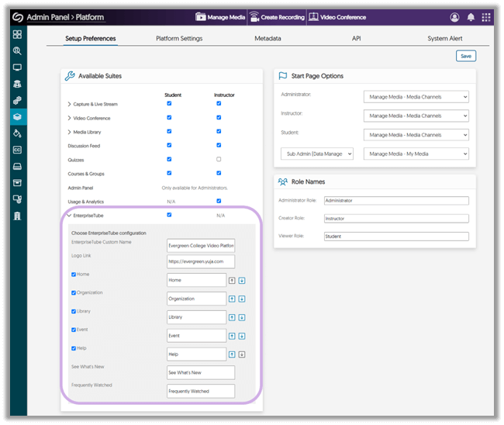Uncheck the Organization EnterpriseTube checkbox

pos(74,293)
